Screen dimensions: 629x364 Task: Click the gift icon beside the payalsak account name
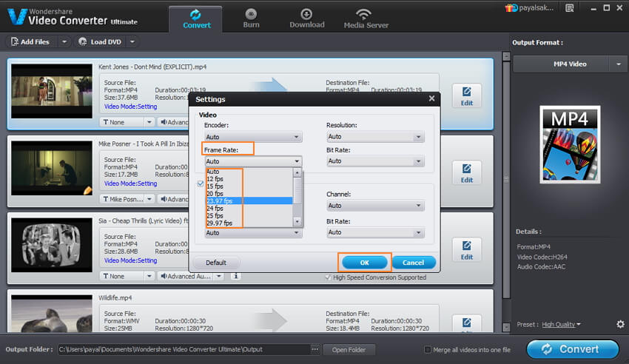coord(511,7)
